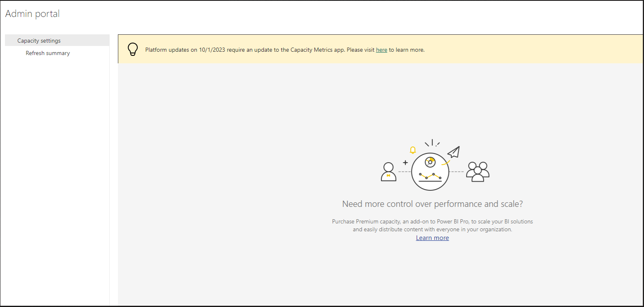The height and width of the screenshot is (307, 644).
Task: Follow the 'here' link in the banner
Action: click(x=381, y=50)
